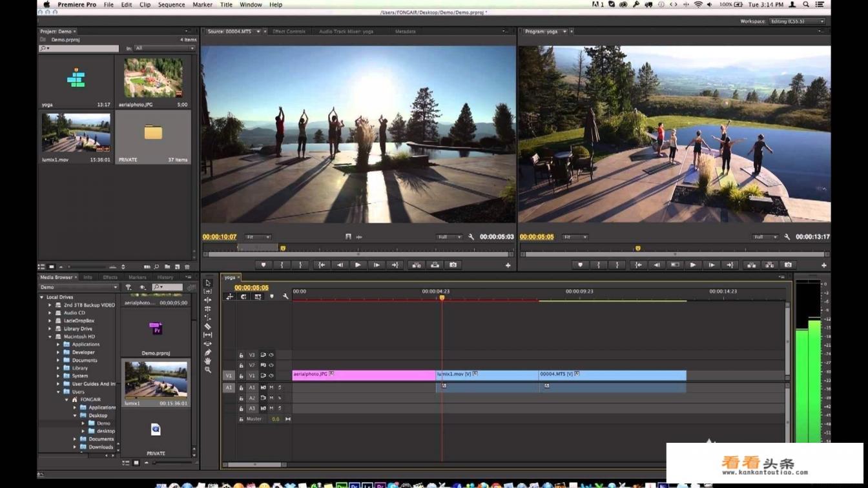Select the Hand tool in the tools panel
868x488 pixels.
207,361
